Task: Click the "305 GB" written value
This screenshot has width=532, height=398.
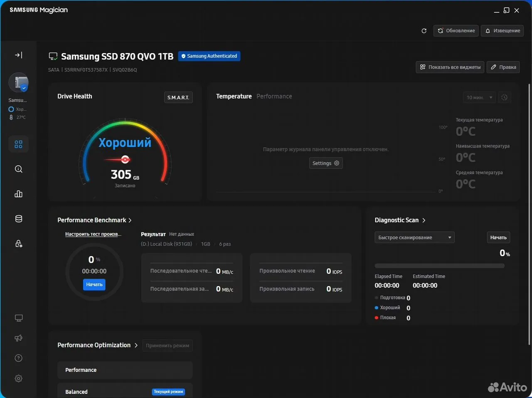Action: tap(125, 175)
